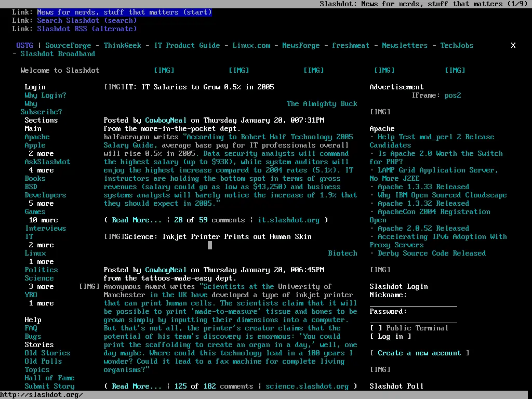Open Derby Source Code Released link
Viewport: 532px width, 399px height.
(432, 253)
